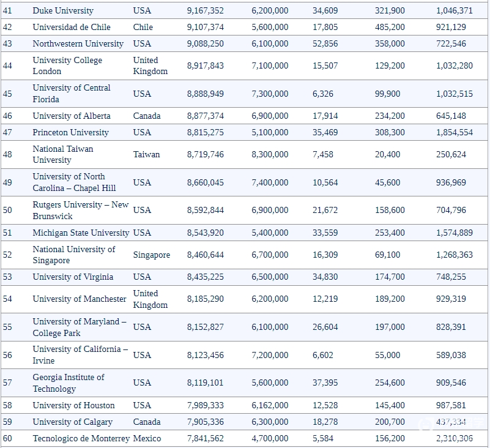Click Northwestern University row name
The height and width of the screenshot is (448, 490).
click(x=78, y=43)
